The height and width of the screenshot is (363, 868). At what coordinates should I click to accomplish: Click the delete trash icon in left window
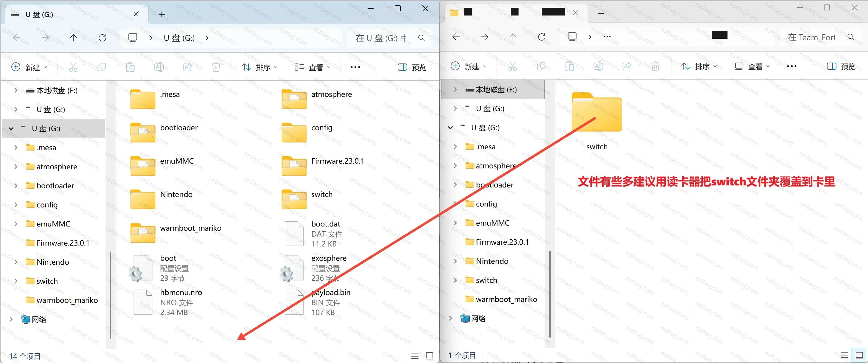(216, 67)
